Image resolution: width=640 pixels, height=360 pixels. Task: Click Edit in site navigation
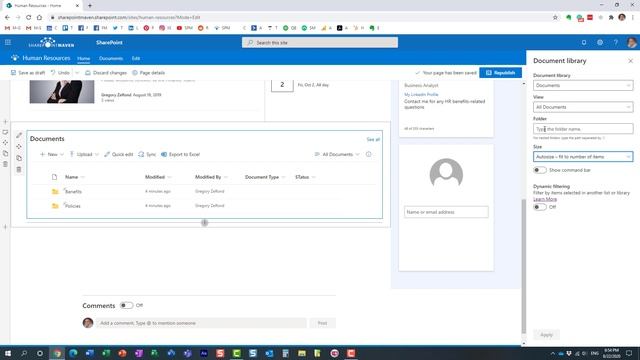[136, 58]
